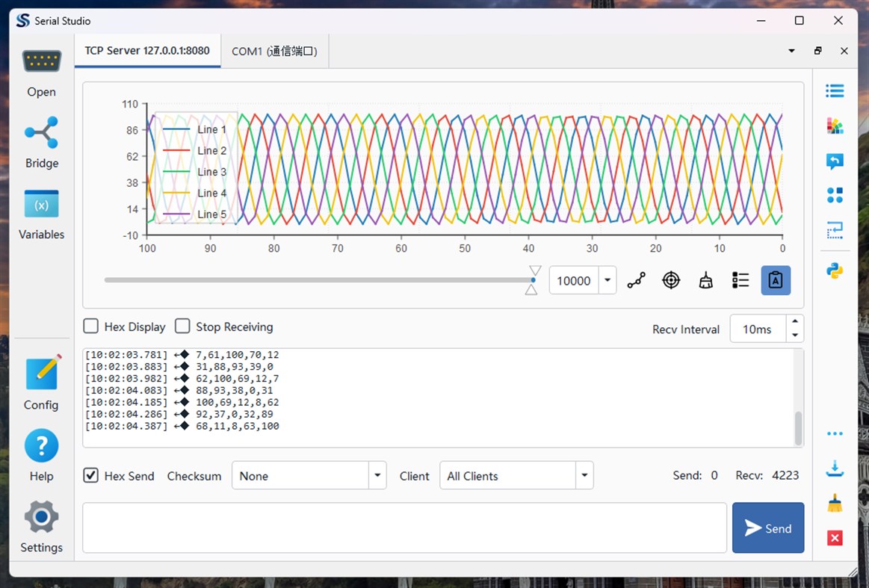Click log line 7,61,100,70,12
Viewport: 869px width, 588px height.
click(x=182, y=355)
